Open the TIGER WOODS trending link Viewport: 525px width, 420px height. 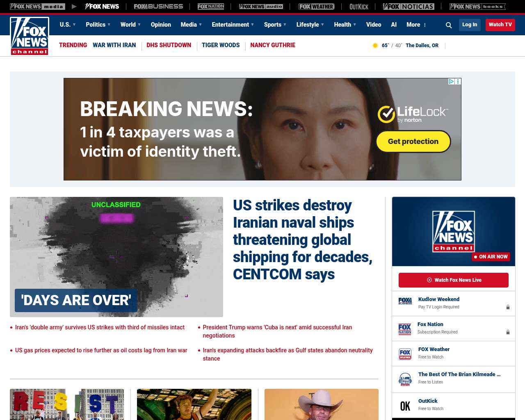tap(221, 45)
